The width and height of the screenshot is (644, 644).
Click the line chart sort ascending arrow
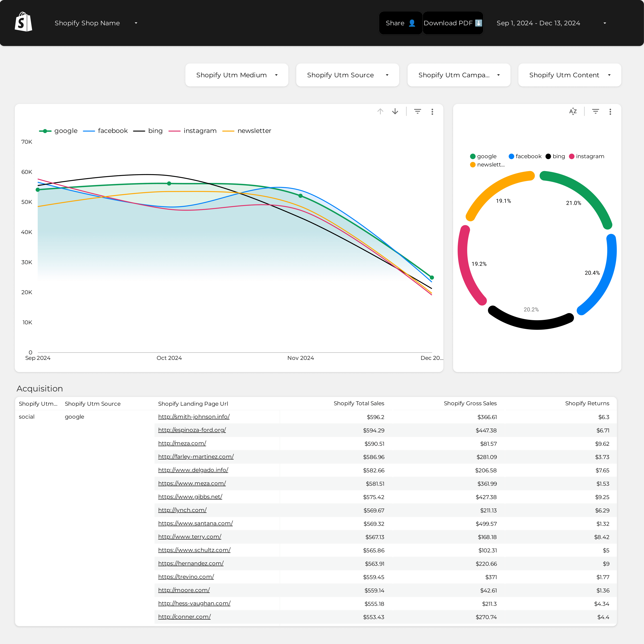(380, 111)
